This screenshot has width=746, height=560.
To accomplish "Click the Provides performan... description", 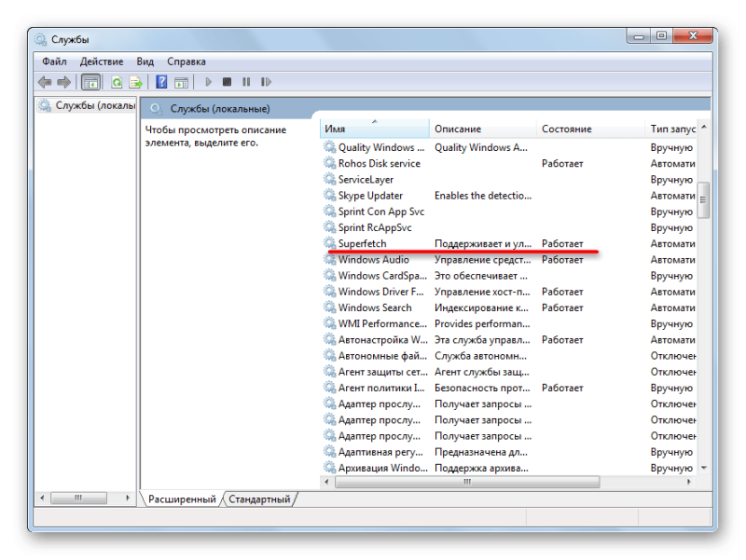I will [482, 323].
